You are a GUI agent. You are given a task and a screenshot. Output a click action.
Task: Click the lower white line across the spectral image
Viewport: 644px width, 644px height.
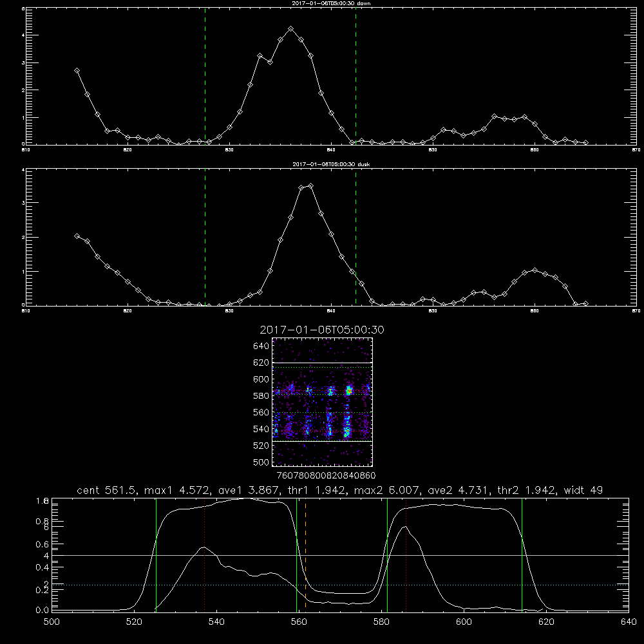(x=323, y=441)
